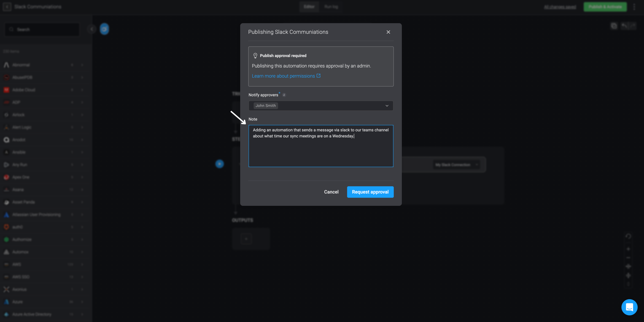Viewport: 644px width, 322px height.
Task: Click the copy icon at top right of canvas
Action: pyautogui.click(x=614, y=26)
